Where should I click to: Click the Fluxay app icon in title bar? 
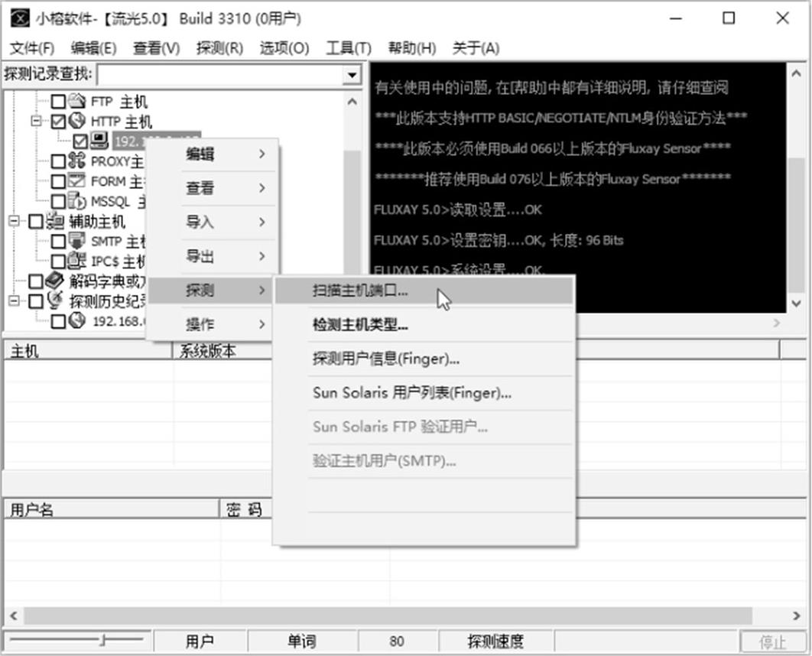pyautogui.click(x=20, y=19)
